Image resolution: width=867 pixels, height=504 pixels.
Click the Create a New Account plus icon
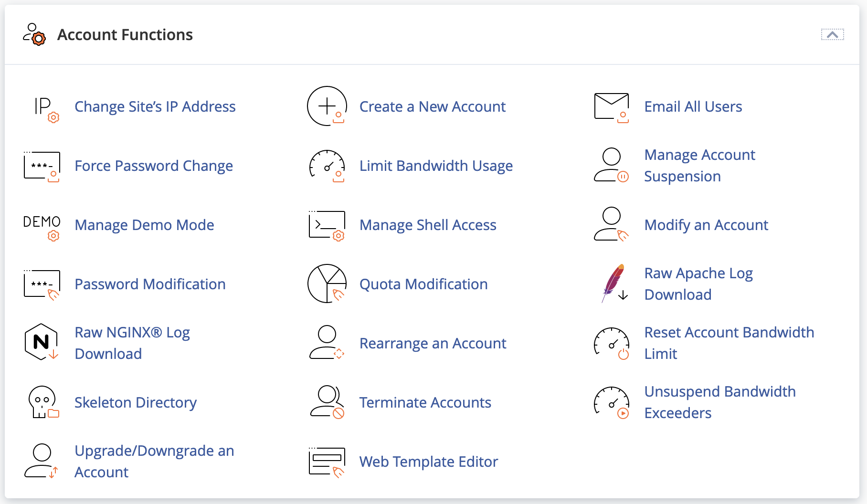(327, 106)
